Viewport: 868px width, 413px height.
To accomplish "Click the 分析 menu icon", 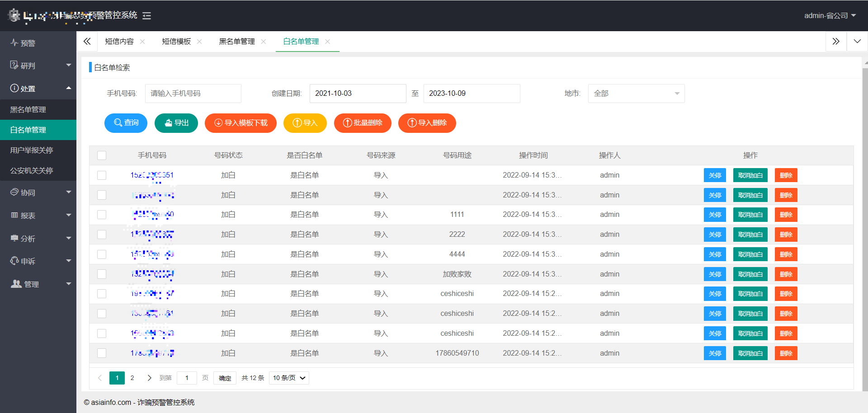I will [14, 238].
